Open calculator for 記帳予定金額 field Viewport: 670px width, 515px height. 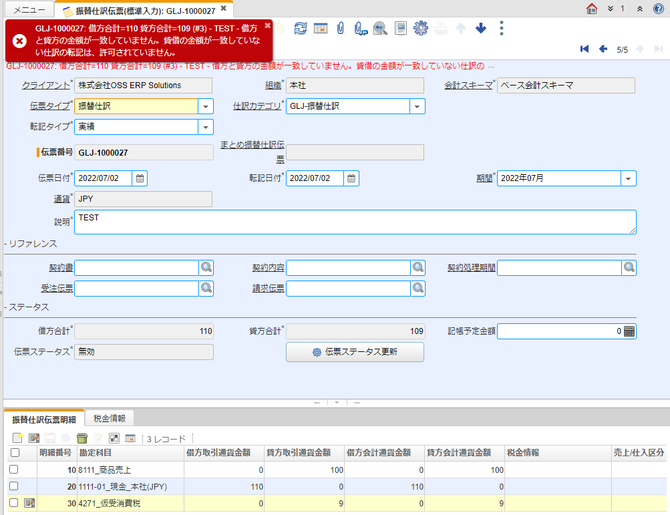(x=629, y=331)
